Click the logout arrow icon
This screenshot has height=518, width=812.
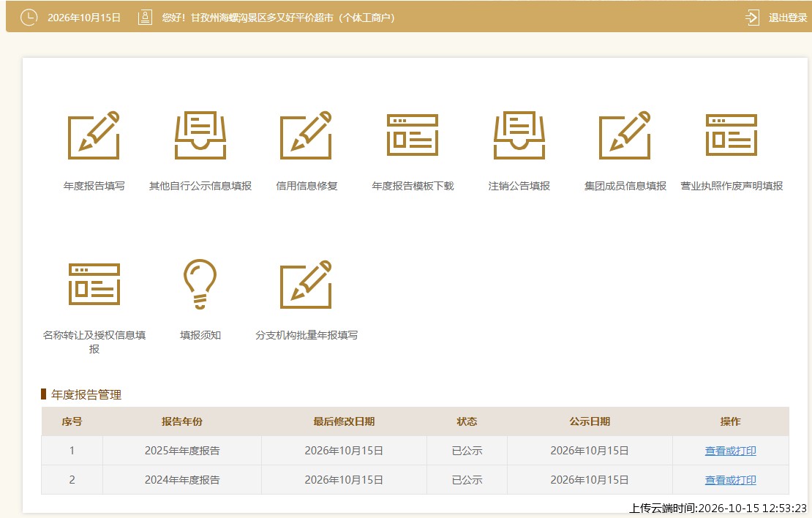(752, 18)
